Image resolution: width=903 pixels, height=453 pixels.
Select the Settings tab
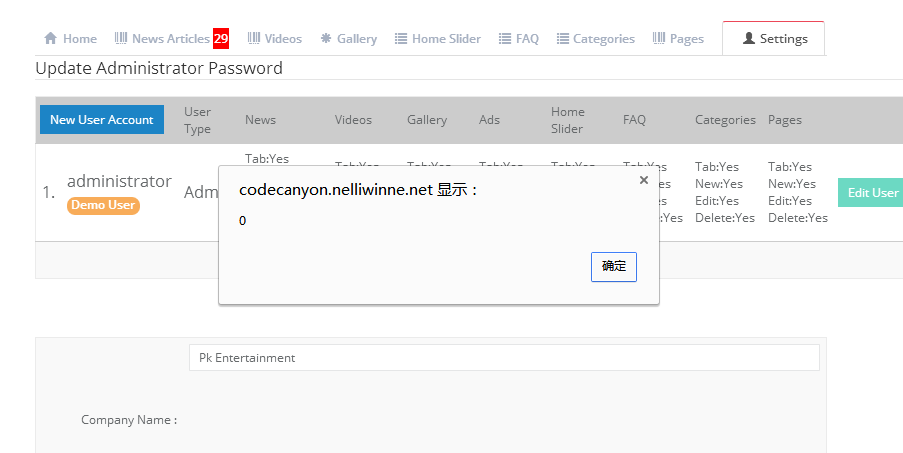point(773,39)
